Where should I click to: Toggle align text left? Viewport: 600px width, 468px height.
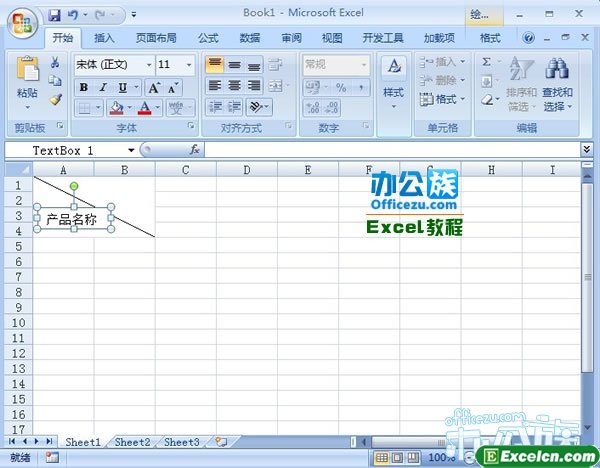[x=215, y=85]
